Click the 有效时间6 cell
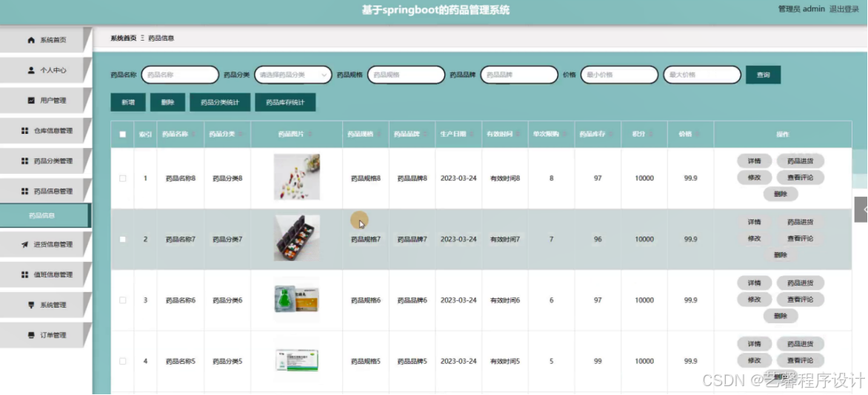868x395 pixels. pyautogui.click(x=505, y=300)
